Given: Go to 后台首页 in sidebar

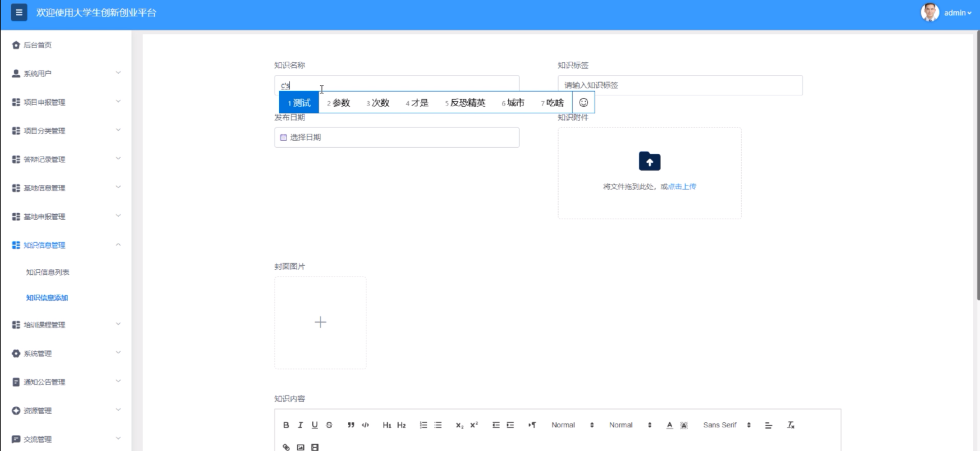Looking at the screenshot, I should coord(37,45).
